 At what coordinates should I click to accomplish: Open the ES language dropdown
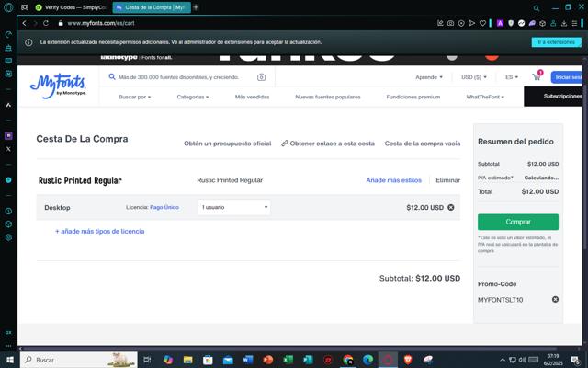[x=512, y=77]
